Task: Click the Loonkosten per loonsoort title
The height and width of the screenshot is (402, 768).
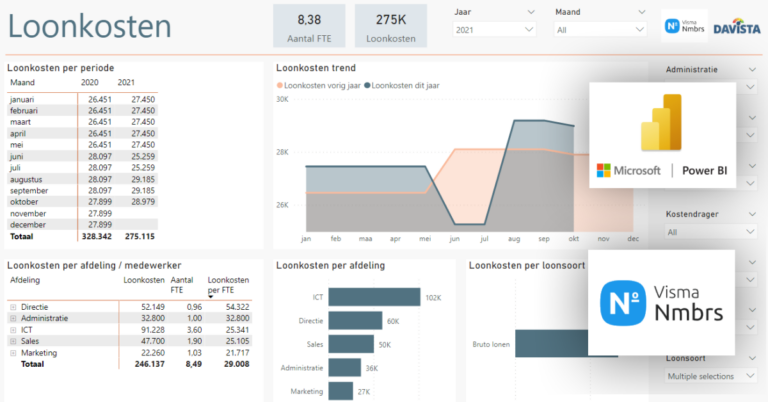Action: point(527,265)
